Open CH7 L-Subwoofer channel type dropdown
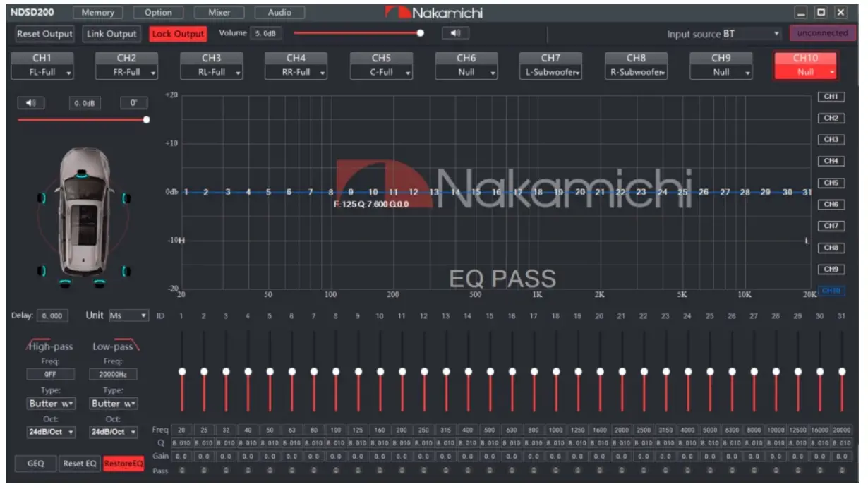This screenshot has height=489, width=868. pos(551,72)
